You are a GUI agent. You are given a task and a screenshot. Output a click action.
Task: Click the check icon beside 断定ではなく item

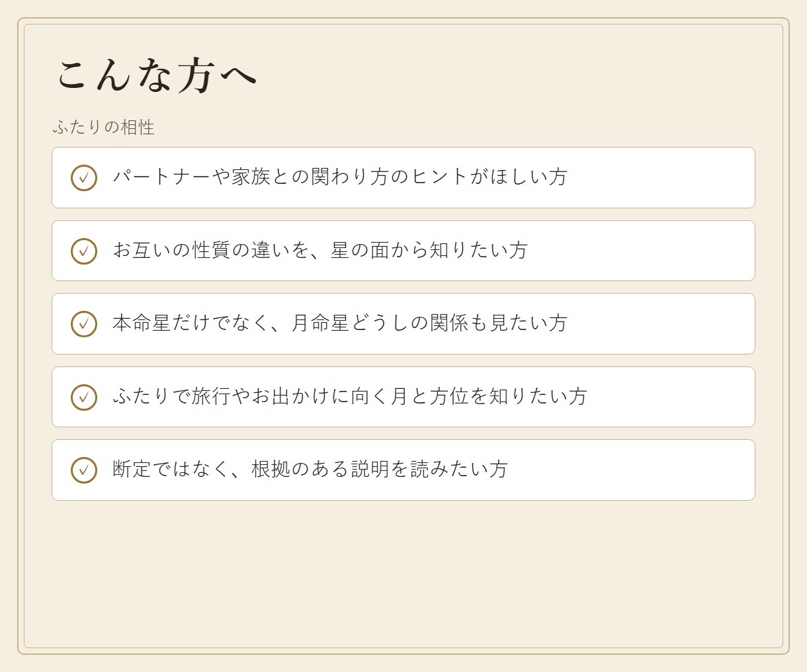[84, 470]
